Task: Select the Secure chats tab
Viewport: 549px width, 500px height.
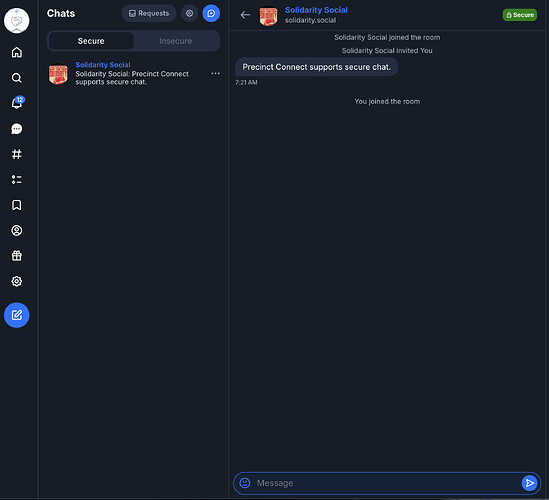Action: tap(91, 41)
